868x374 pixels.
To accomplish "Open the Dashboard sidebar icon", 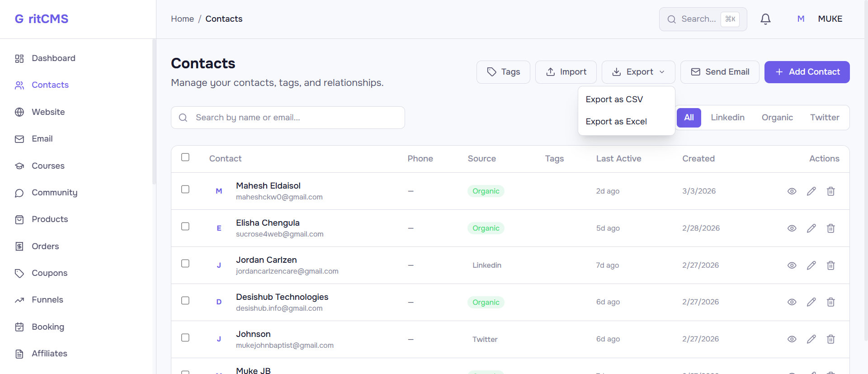I will click(x=19, y=59).
